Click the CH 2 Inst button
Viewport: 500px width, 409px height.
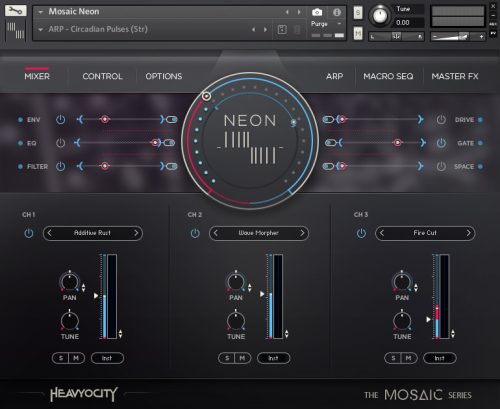(x=273, y=358)
